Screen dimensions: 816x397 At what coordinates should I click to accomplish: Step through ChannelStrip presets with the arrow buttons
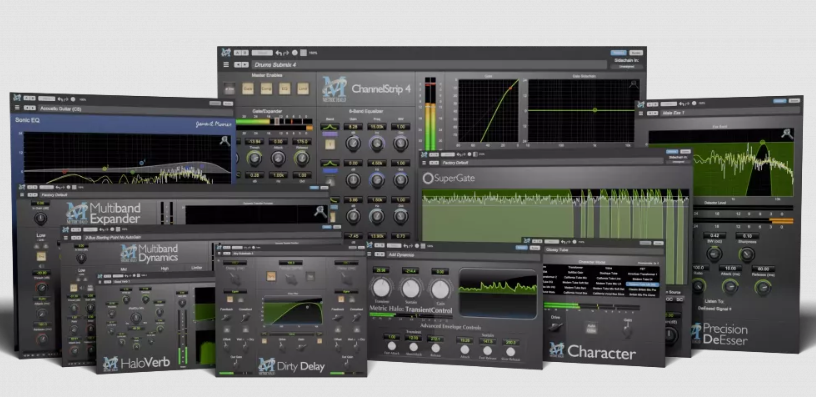[x=241, y=65]
